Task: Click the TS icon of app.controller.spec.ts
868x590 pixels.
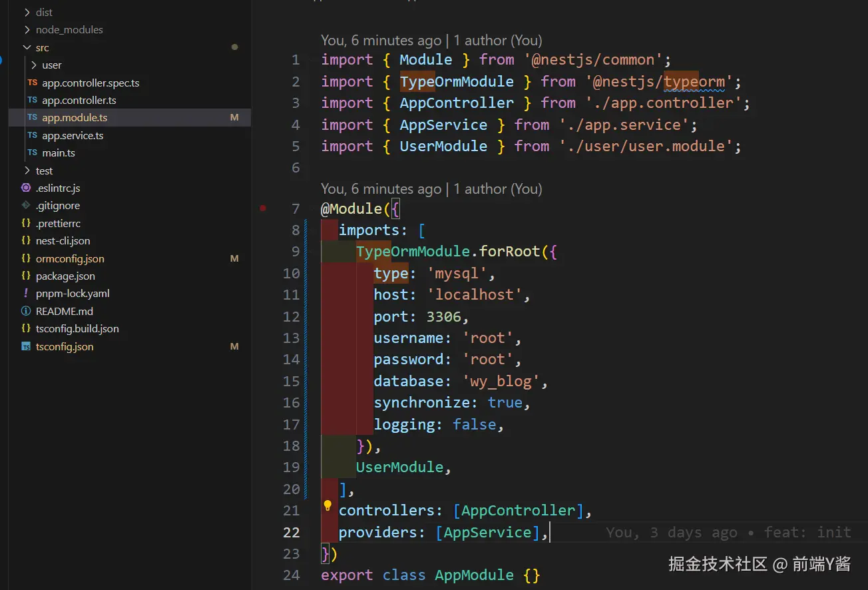Action: click(32, 83)
